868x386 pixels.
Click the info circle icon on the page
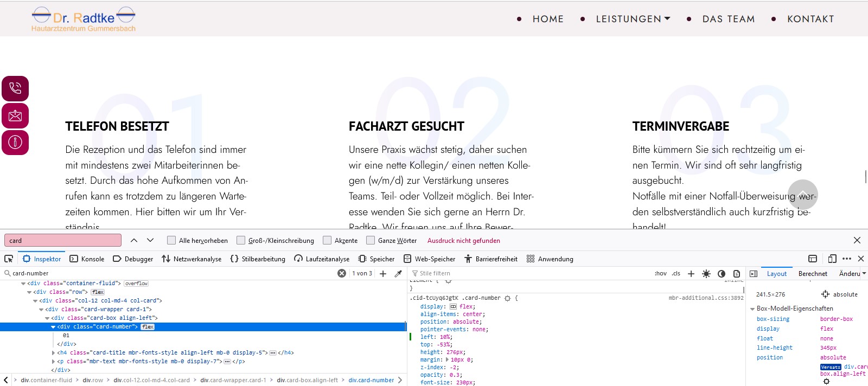pyautogui.click(x=15, y=142)
